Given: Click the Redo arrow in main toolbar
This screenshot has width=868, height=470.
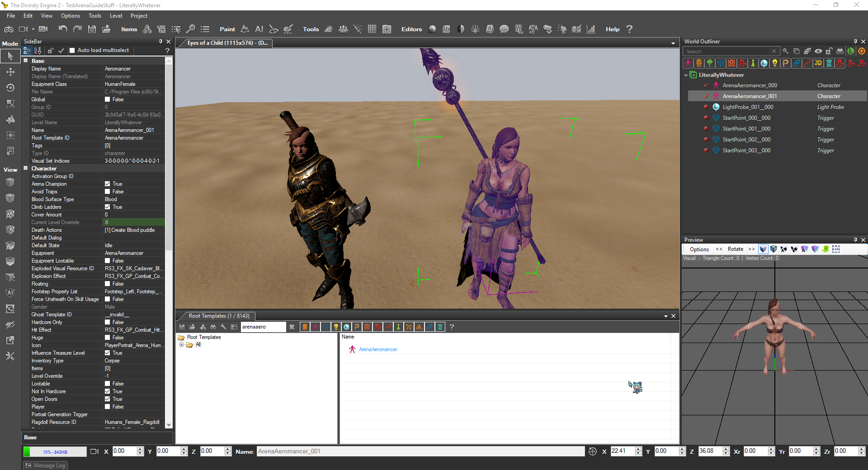Looking at the screenshot, I should pyautogui.click(x=77, y=29).
